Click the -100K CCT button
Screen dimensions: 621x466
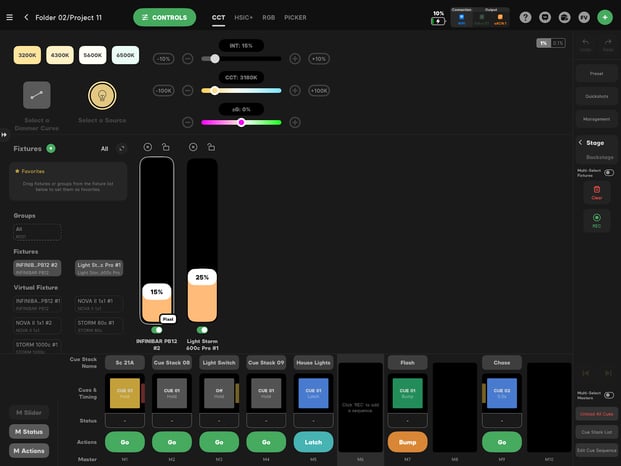coord(163,91)
